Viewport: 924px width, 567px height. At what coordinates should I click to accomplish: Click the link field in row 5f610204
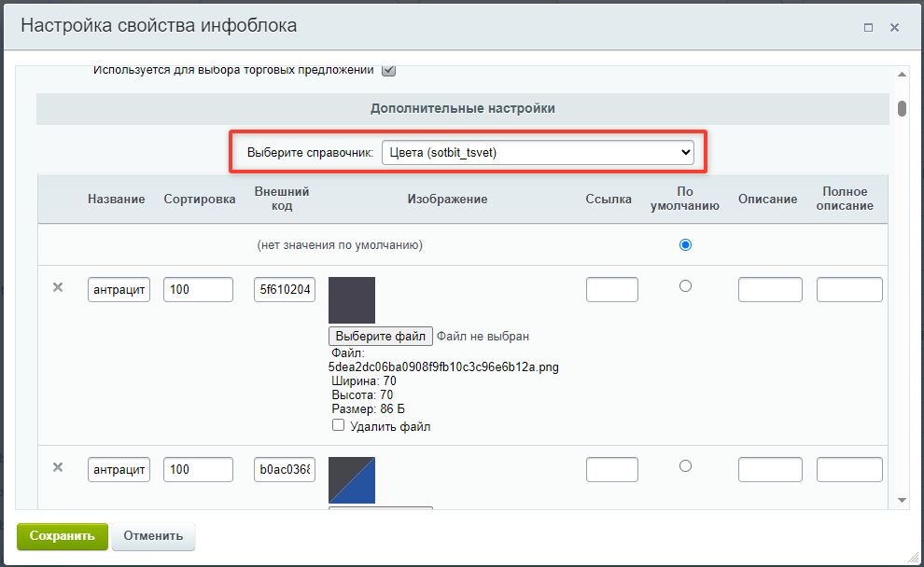point(612,290)
